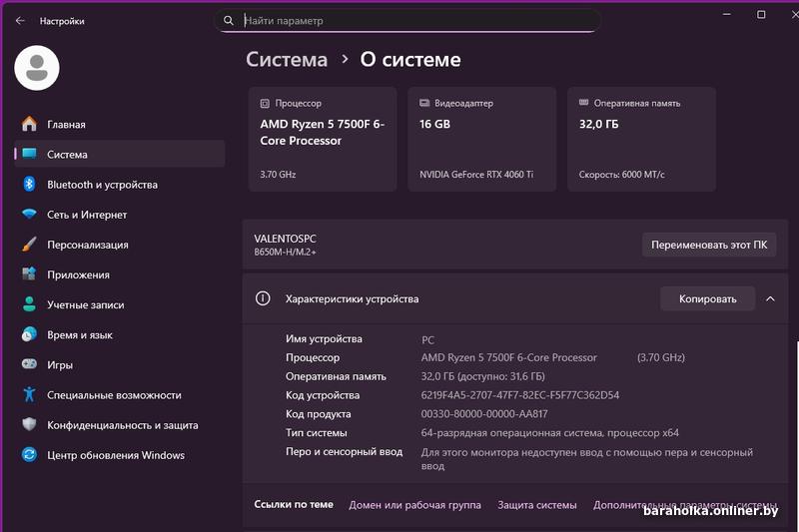Click the Сеть и Интернет Wi-Fi icon
Image resolution: width=799 pixels, height=532 pixels.
click(x=29, y=214)
